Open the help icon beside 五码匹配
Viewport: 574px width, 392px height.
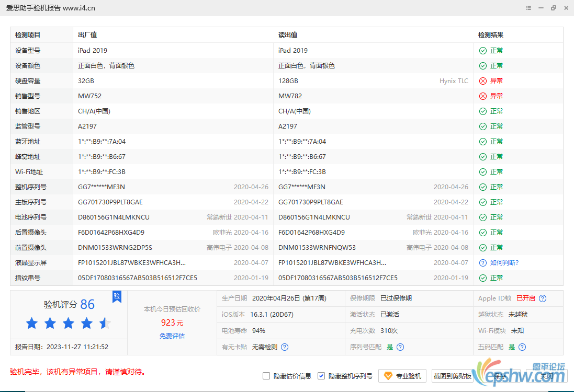pyautogui.click(x=522, y=347)
